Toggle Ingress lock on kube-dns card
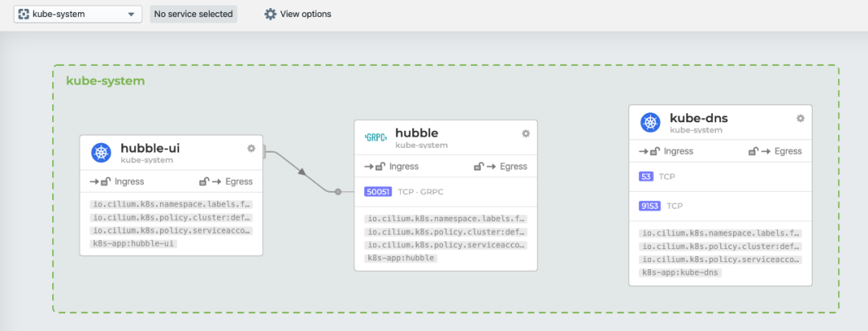This screenshot has width=868, height=331. pyautogui.click(x=656, y=151)
